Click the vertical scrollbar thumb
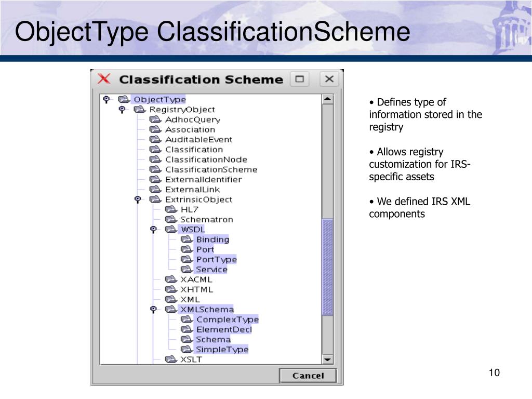Image resolution: width=532 pixels, height=399 pixels. pos(327,268)
